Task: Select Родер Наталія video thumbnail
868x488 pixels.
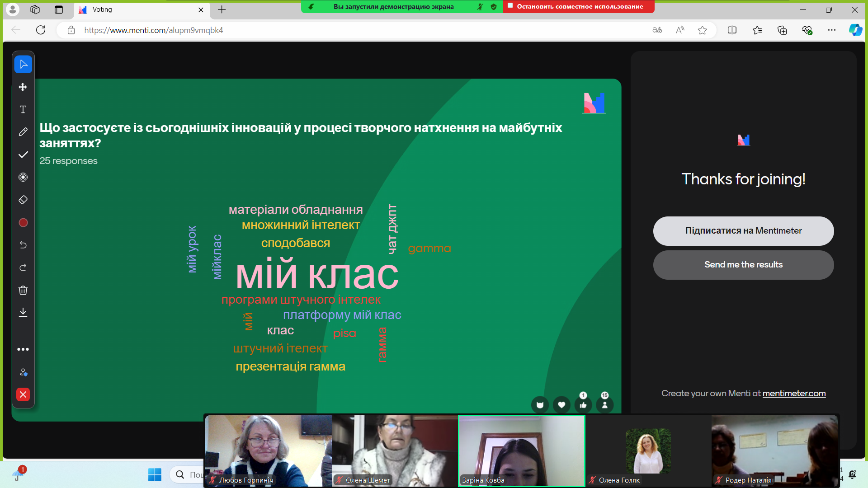Action: (775, 450)
